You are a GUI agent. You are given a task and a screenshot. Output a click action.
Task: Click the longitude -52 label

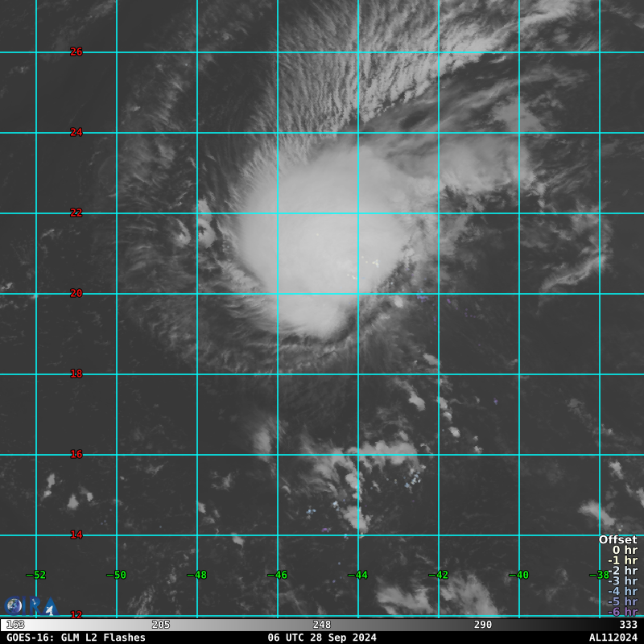(x=35, y=575)
